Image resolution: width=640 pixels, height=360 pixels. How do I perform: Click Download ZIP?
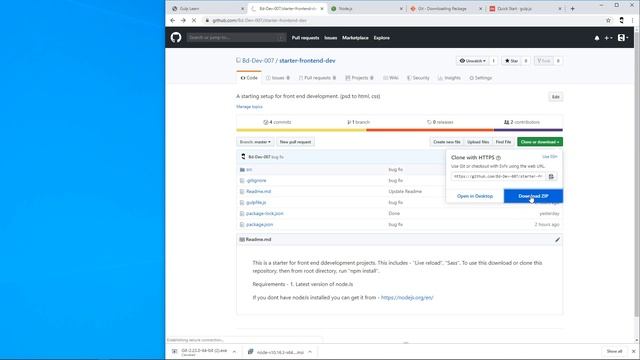[533, 196]
